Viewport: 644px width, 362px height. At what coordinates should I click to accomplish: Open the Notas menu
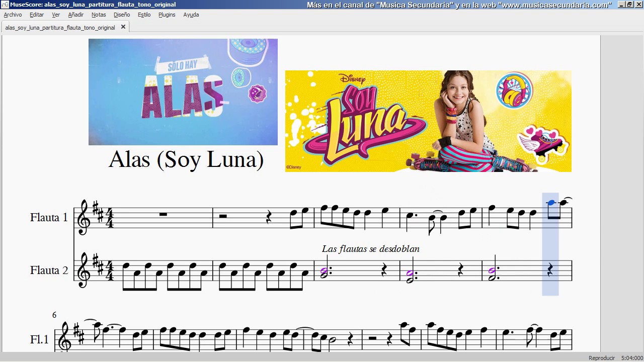coord(99,15)
